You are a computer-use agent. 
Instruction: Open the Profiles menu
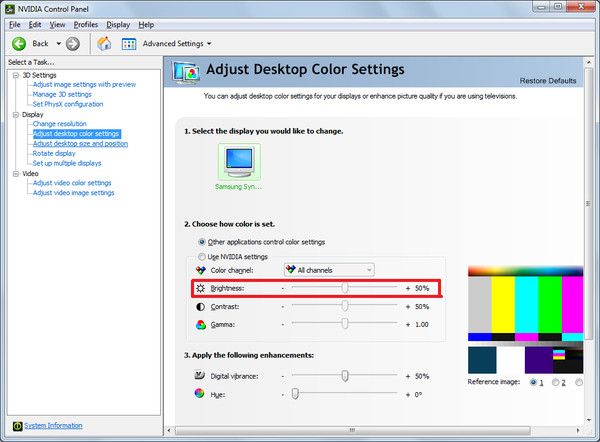86,25
